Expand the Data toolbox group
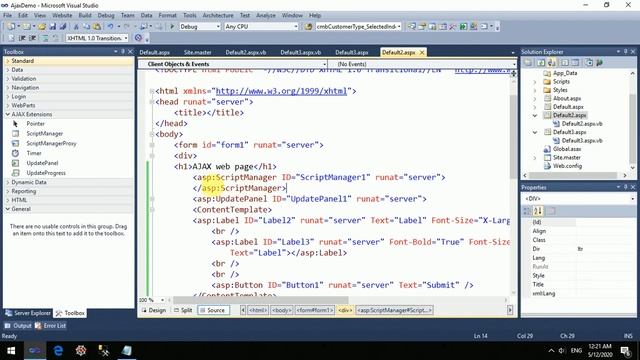This screenshot has width=640, height=360. pyautogui.click(x=8, y=70)
